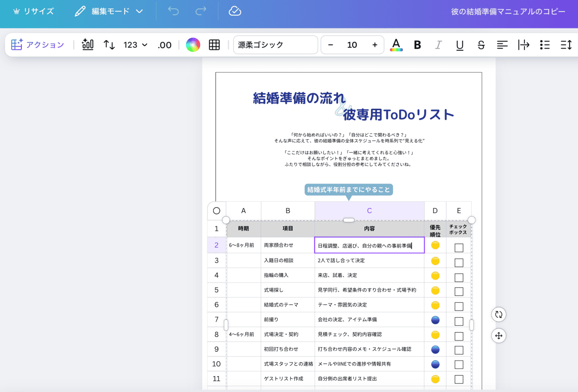
Task: Tick the checkbox for 式場探し row
Action: 459,292
